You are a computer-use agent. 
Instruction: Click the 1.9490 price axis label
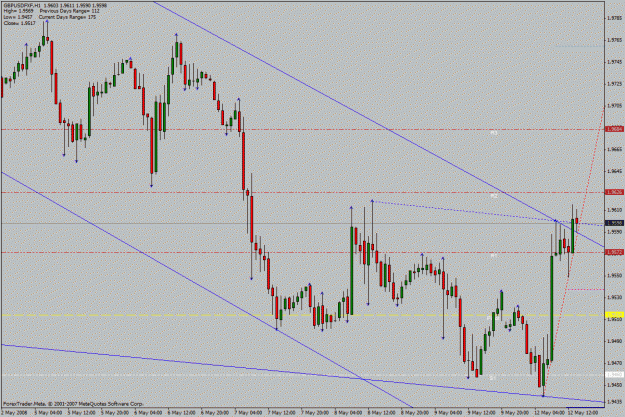614,341
